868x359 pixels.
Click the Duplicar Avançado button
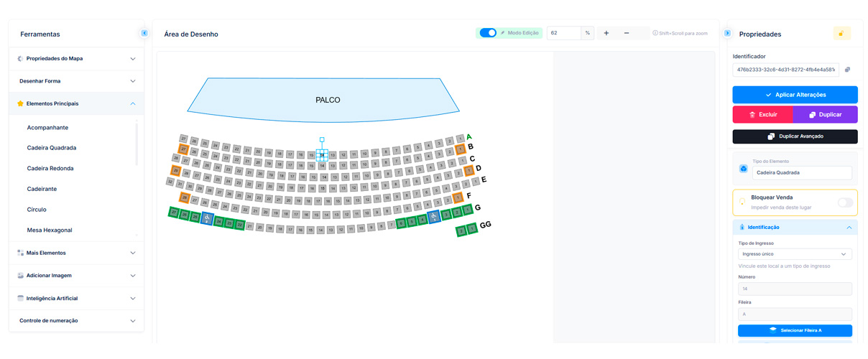(795, 136)
